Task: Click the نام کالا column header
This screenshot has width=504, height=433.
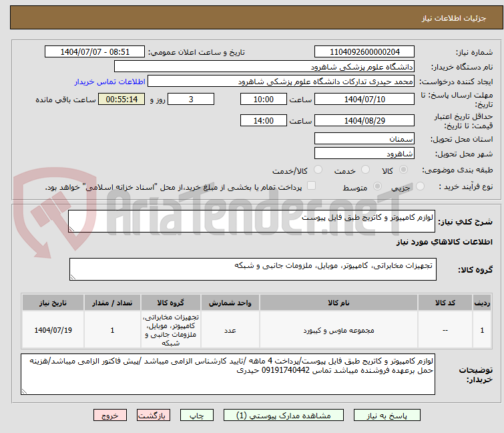Action: [338, 303]
